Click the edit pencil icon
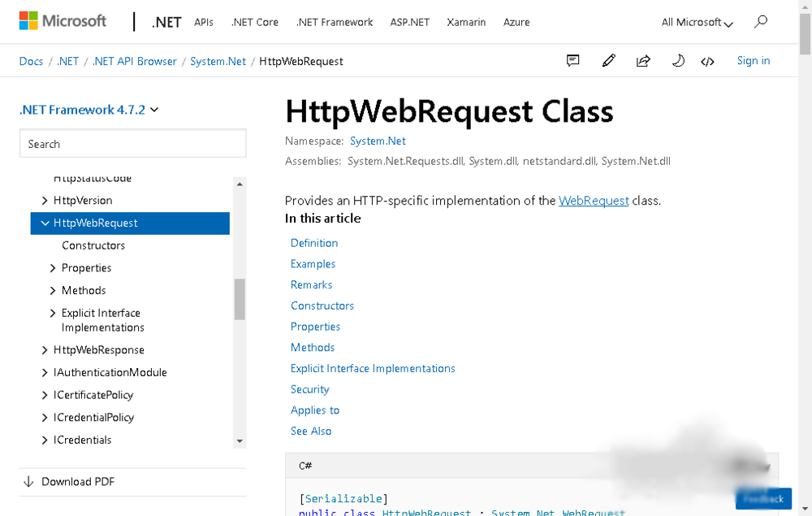The height and width of the screenshot is (516, 812). (609, 61)
